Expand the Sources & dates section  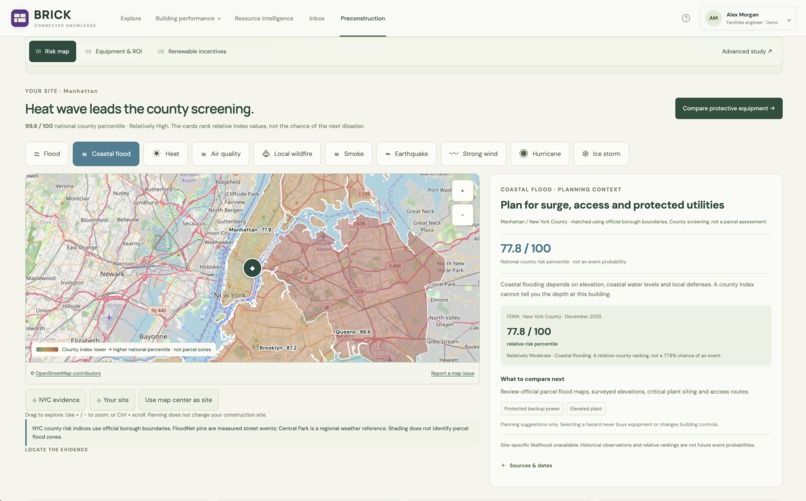pos(526,466)
